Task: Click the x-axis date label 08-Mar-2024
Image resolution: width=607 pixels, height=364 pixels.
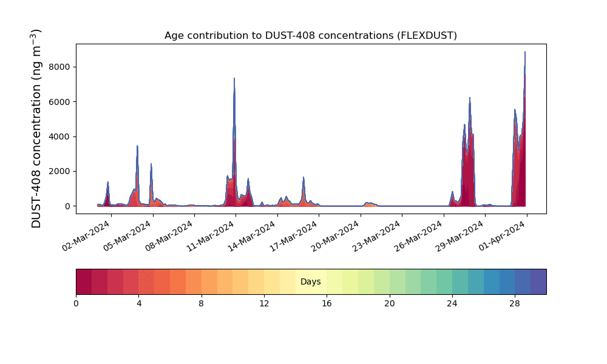Action: click(169, 236)
